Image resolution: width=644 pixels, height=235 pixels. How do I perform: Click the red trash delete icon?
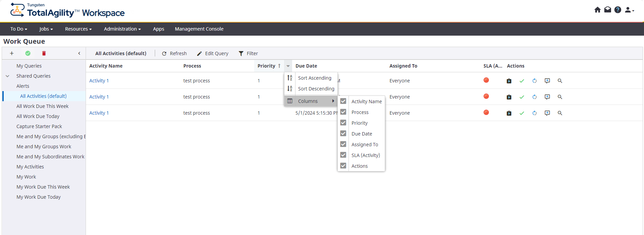(44, 53)
